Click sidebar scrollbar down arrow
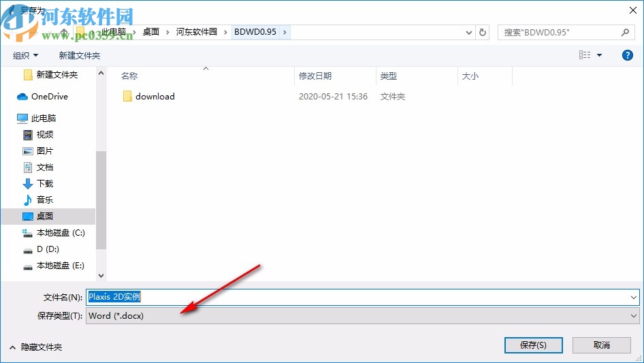The width and height of the screenshot is (644, 363). click(101, 276)
